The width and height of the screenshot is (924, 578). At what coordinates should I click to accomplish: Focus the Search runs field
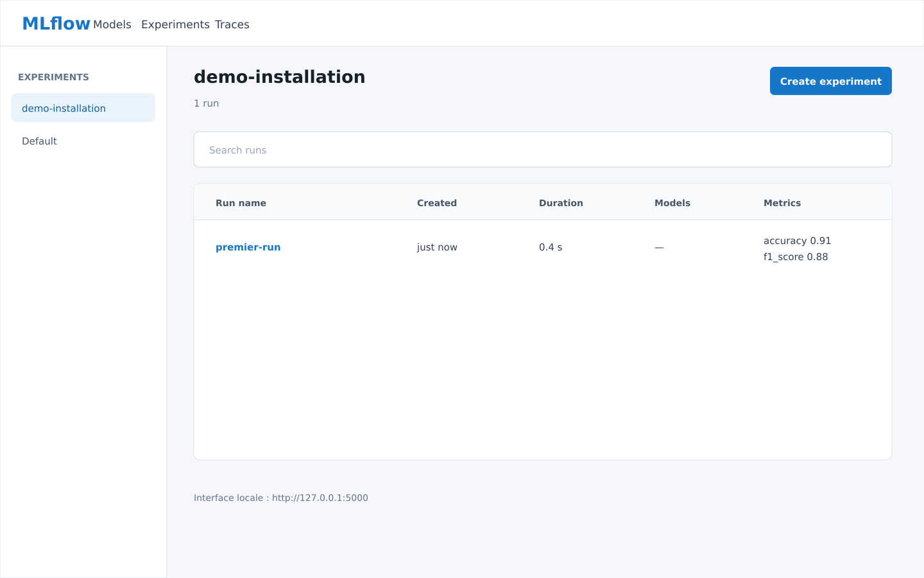coord(543,150)
